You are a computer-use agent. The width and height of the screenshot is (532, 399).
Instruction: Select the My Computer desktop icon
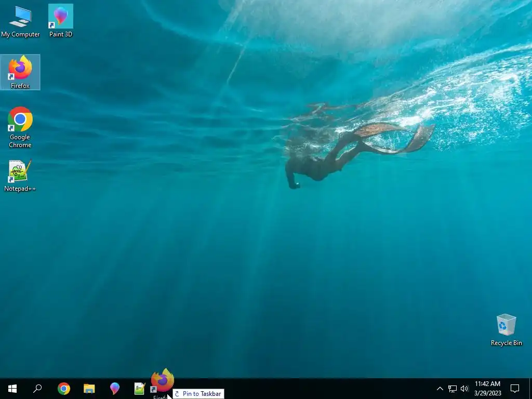tap(20, 21)
